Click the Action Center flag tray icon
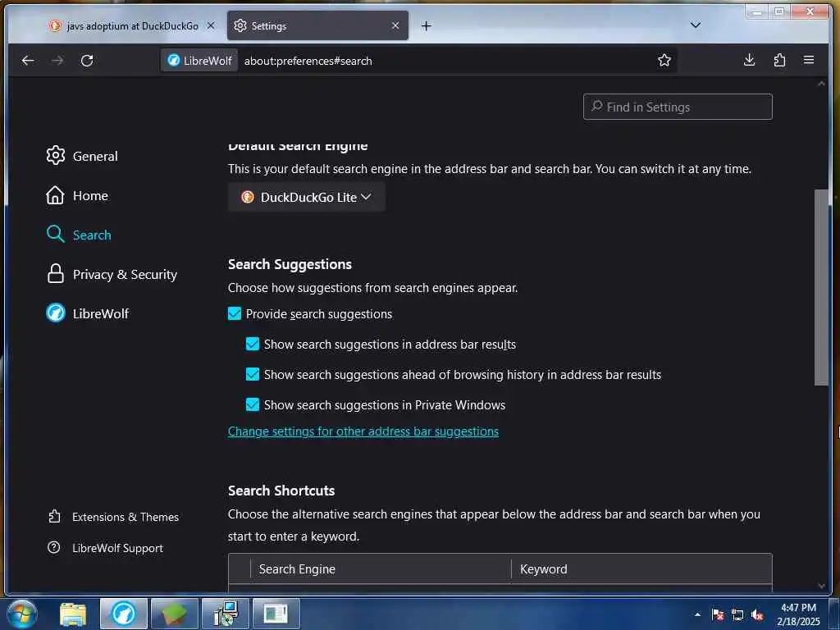This screenshot has width=840, height=630. (x=718, y=614)
